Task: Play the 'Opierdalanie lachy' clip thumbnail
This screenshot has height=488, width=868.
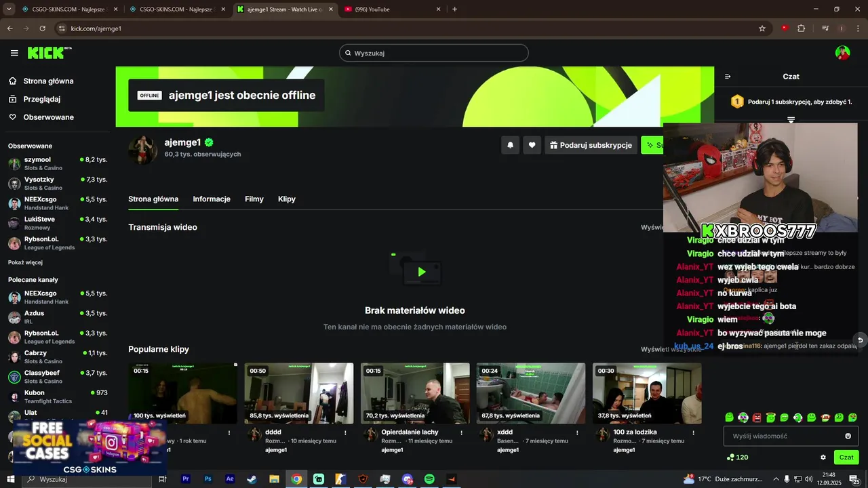Action: (x=415, y=393)
